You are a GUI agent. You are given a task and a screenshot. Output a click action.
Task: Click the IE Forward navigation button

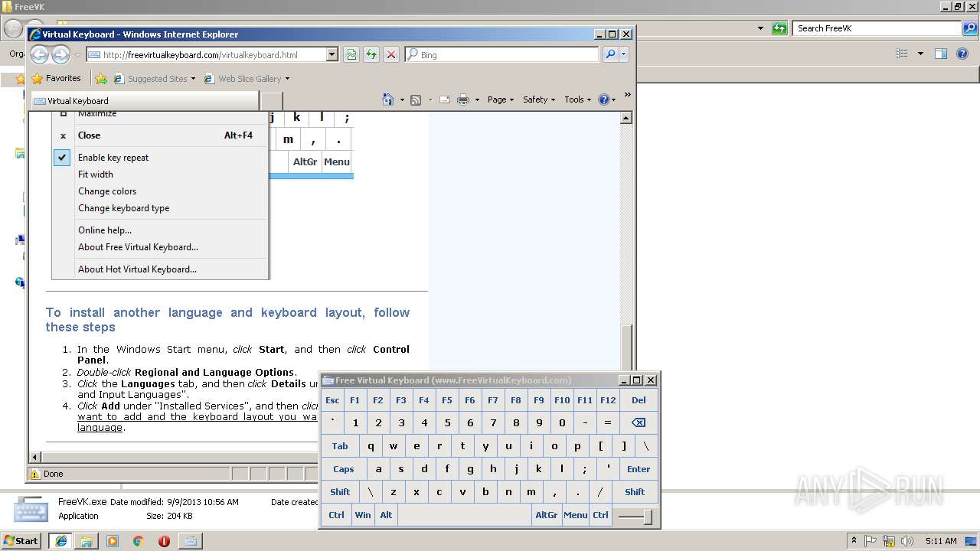click(x=60, y=54)
